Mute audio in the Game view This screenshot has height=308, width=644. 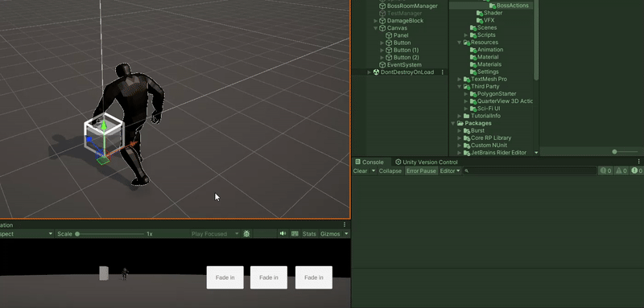pos(283,234)
